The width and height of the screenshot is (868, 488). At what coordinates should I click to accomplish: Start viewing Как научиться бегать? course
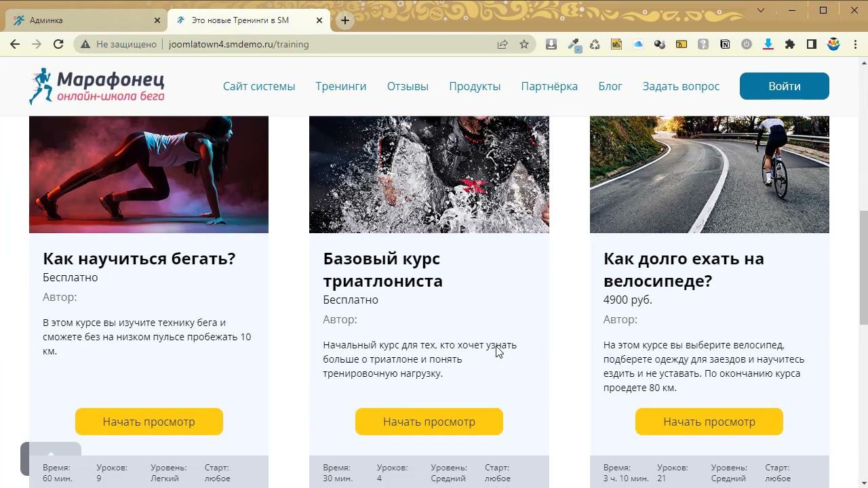(x=149, y=422)
